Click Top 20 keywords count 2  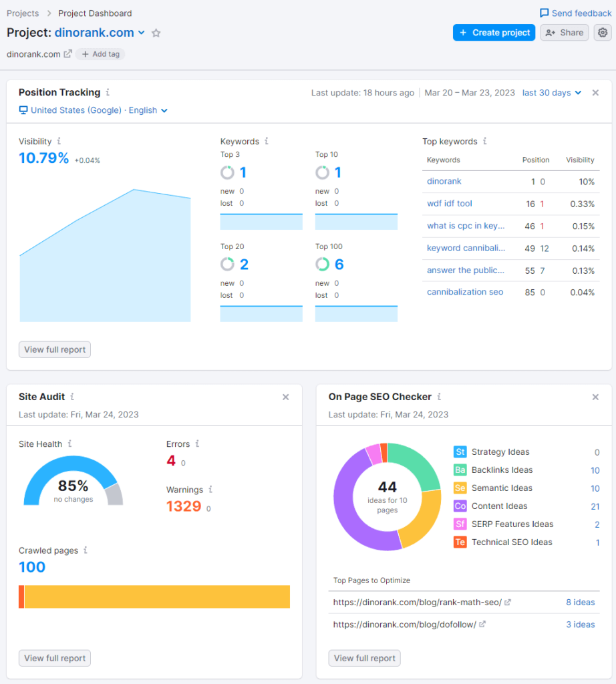tap(244, 265)
